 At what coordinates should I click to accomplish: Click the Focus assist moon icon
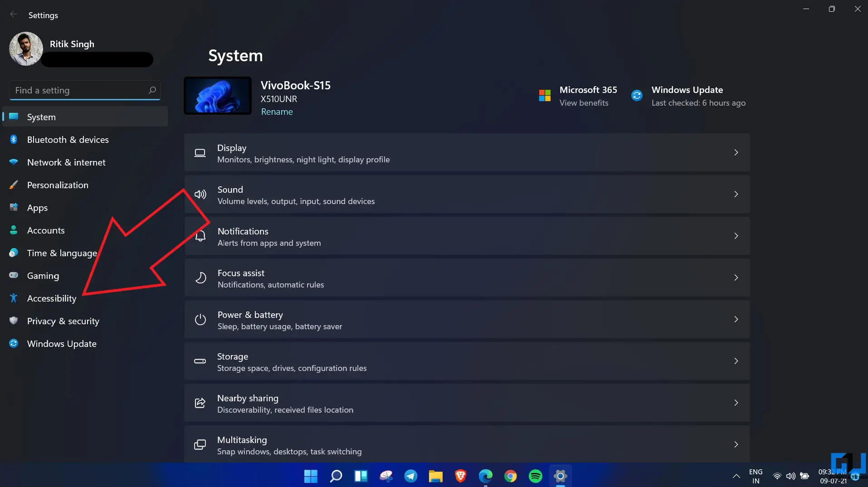pos(200,278)
